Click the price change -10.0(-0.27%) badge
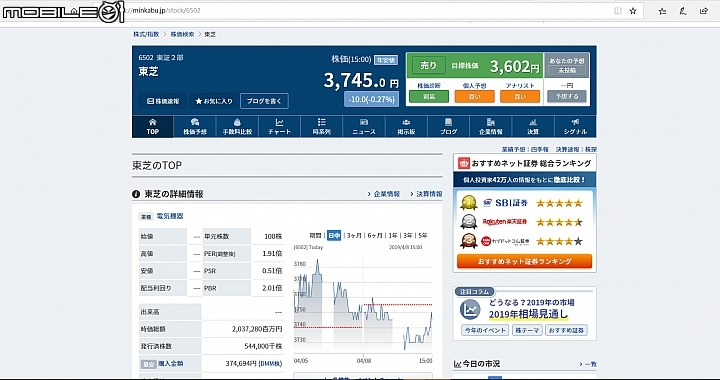This screenshot has height=380, width=720. point(371,99)
